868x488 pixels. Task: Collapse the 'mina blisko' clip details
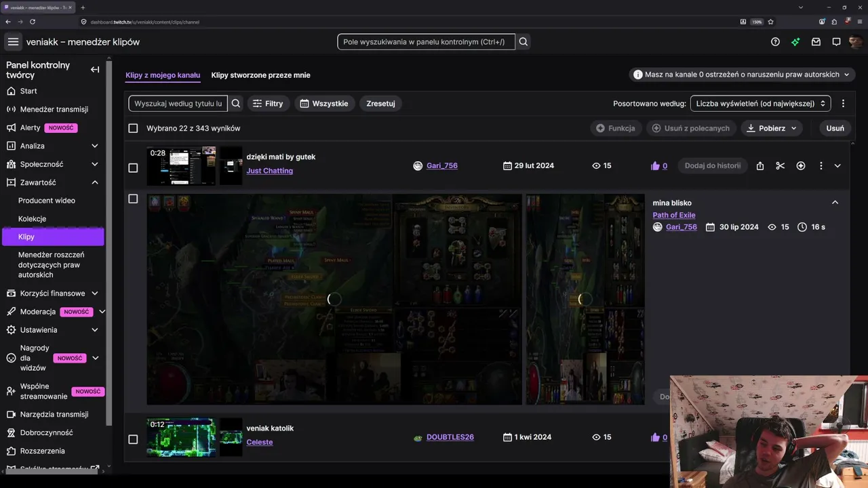[x=835, y=203]
